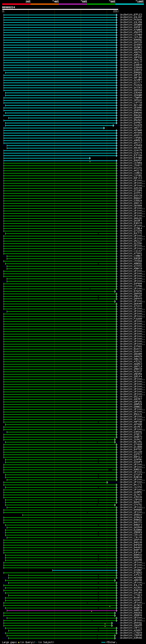Select the UniRef100_P42825 label
The height and width of the screenshot is (644, 146).
(x=131, y=125)
